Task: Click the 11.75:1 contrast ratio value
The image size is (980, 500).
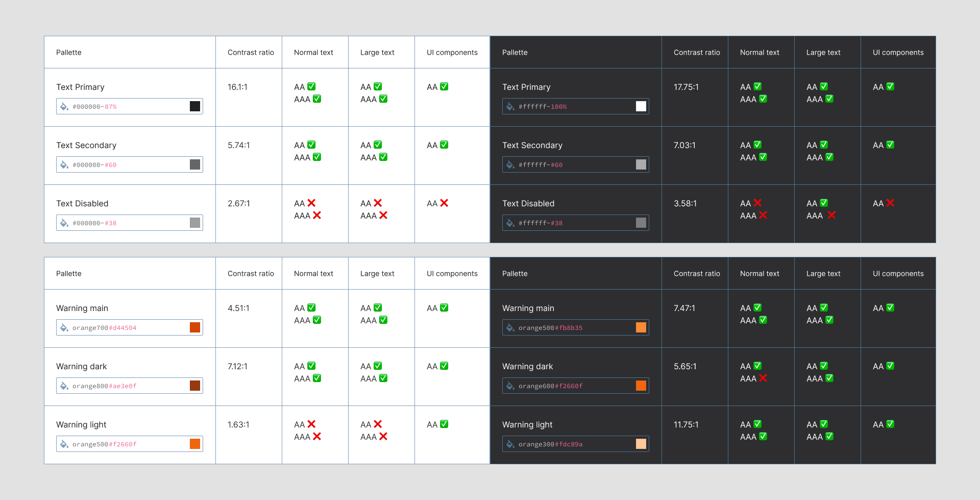Action: [x=686, y=425]
